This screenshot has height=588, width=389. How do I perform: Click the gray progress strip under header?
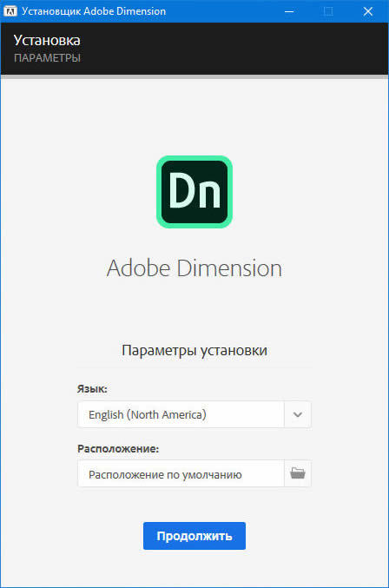[x=194, y=77]
